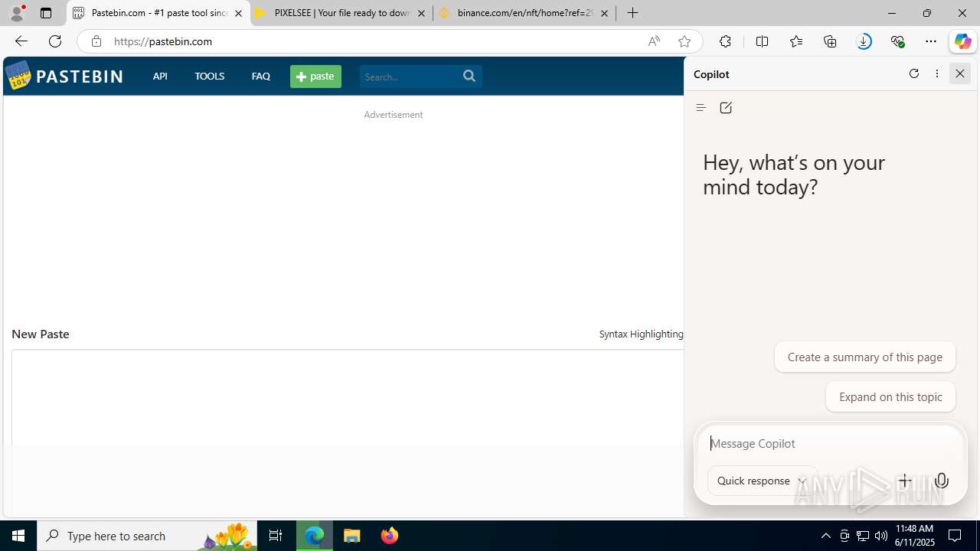The height and width of the screenshot is (551, 980).
Task: Click the green paste button
Action: click(x=315, y=76)
